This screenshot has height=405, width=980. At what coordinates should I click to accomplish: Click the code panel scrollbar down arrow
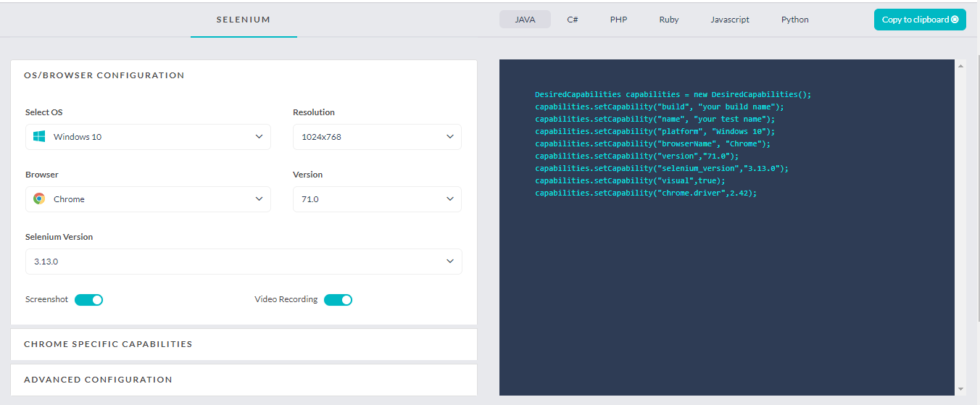(961, 389)
